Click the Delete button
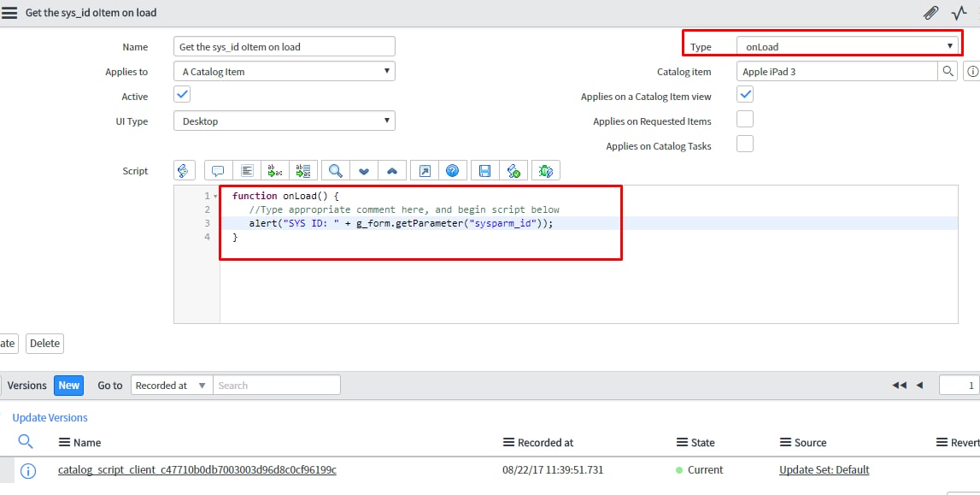 click(44, 343)
